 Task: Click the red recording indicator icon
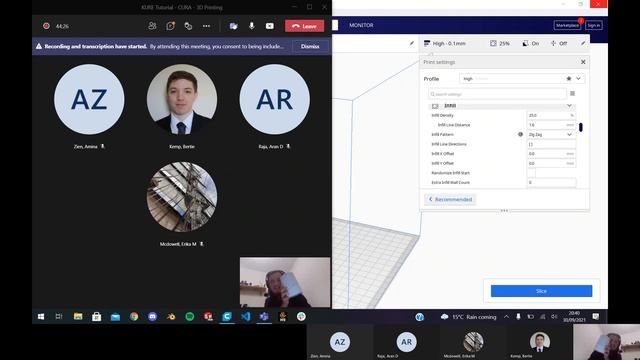click(x=46, y=26)
